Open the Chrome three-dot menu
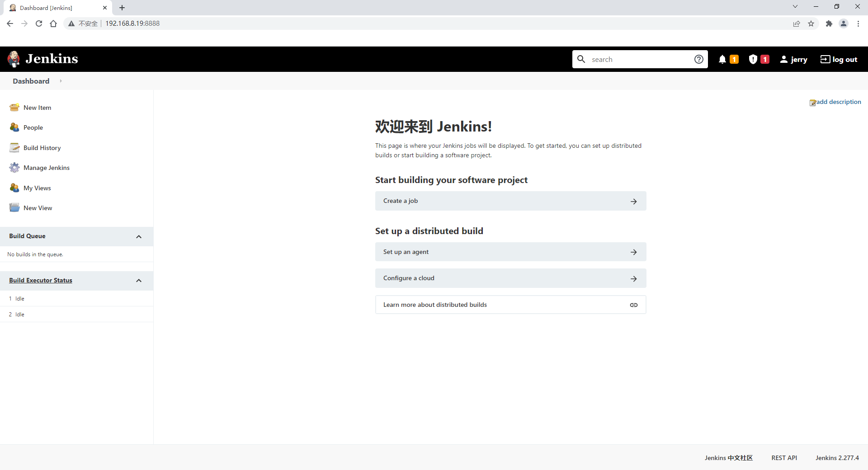 (x=858, y=23)
